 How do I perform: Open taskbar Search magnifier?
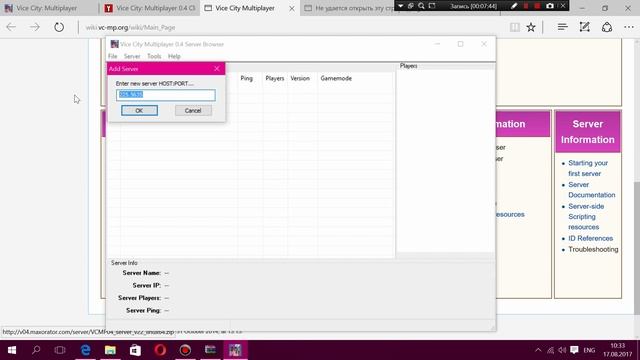(x=36, y=350)
